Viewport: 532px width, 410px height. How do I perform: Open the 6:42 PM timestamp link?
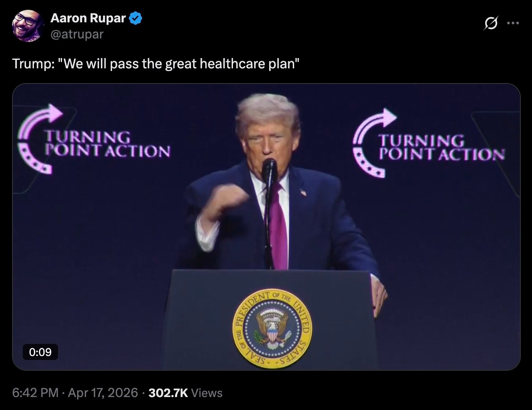tap(35, 393)
